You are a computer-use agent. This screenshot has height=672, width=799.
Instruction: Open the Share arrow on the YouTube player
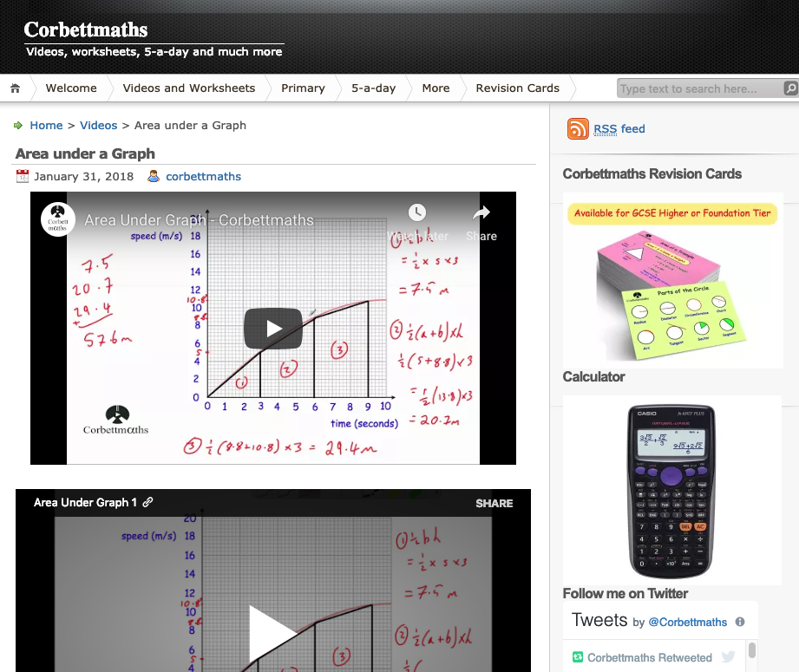pos(481,214)
